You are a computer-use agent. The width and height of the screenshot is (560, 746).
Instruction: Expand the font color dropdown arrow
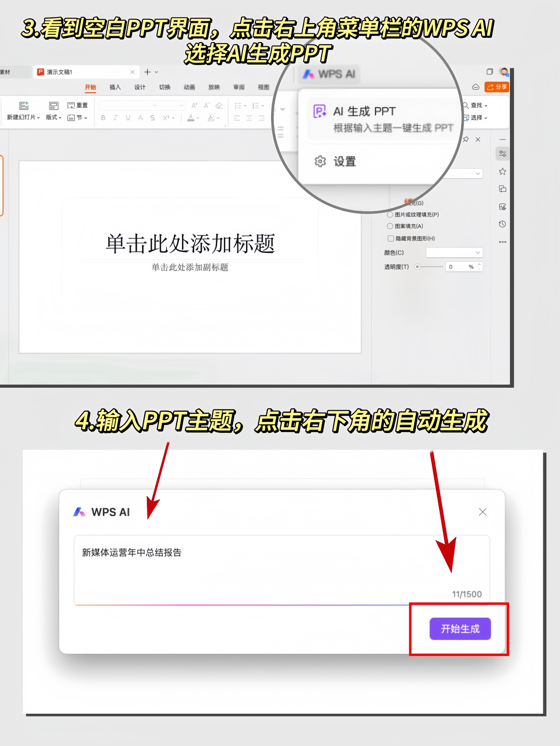pos(198,118)
